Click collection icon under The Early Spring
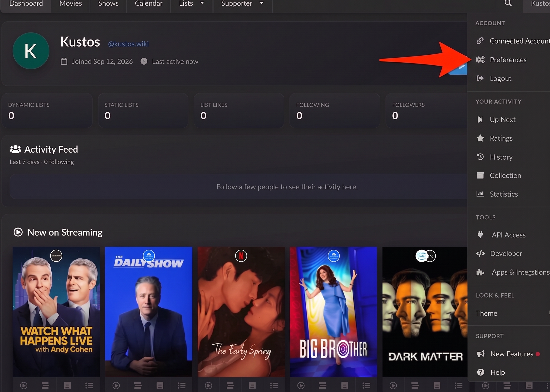Image resolution: width=550 pixels, height=392 pixels. (x=252, y=385)
